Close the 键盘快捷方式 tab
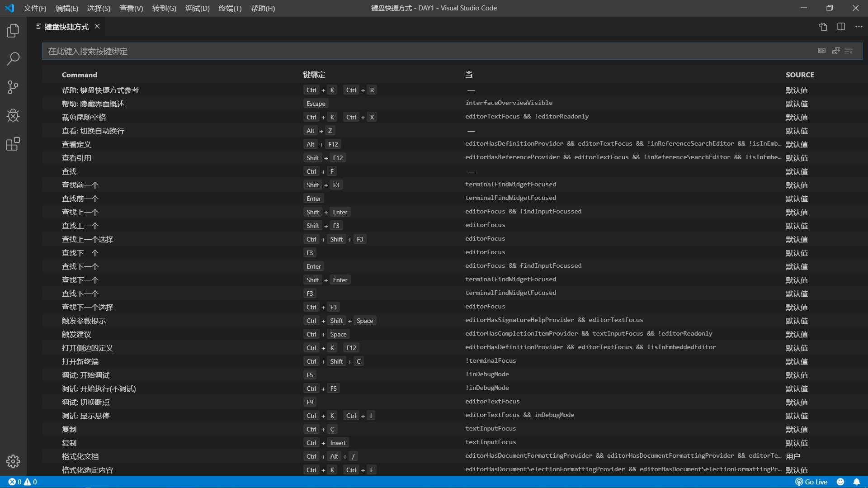Image resolution: width=868 pixels, height=488 pixels. coord(97,27)
